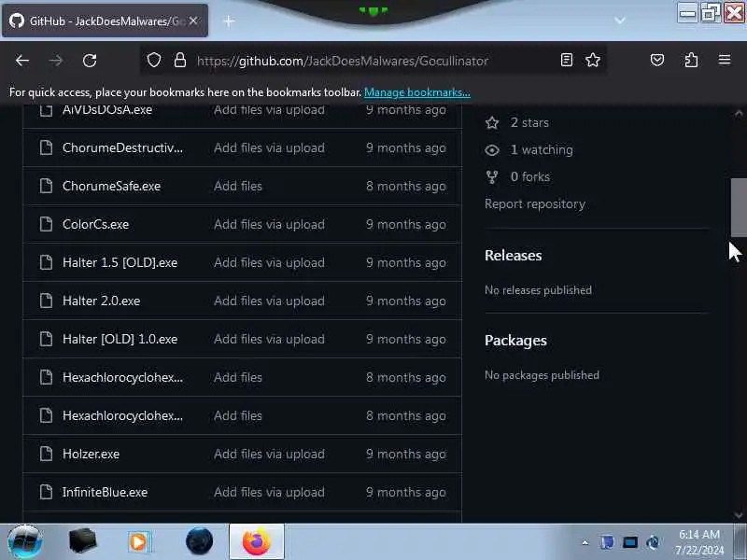
Task: Click the site security padlock icon
Action: click(179, 60)
